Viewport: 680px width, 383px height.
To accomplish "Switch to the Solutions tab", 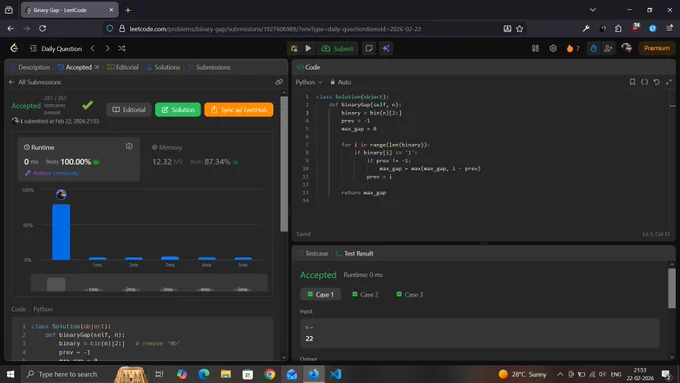I will (163, 67).
